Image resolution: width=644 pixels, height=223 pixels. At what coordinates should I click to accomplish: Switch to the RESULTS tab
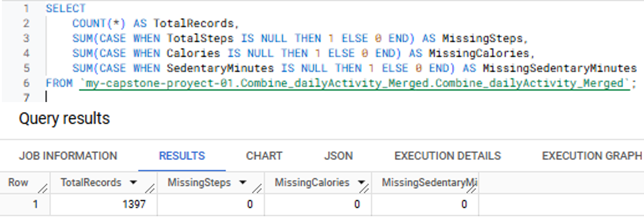pos(182,156)
